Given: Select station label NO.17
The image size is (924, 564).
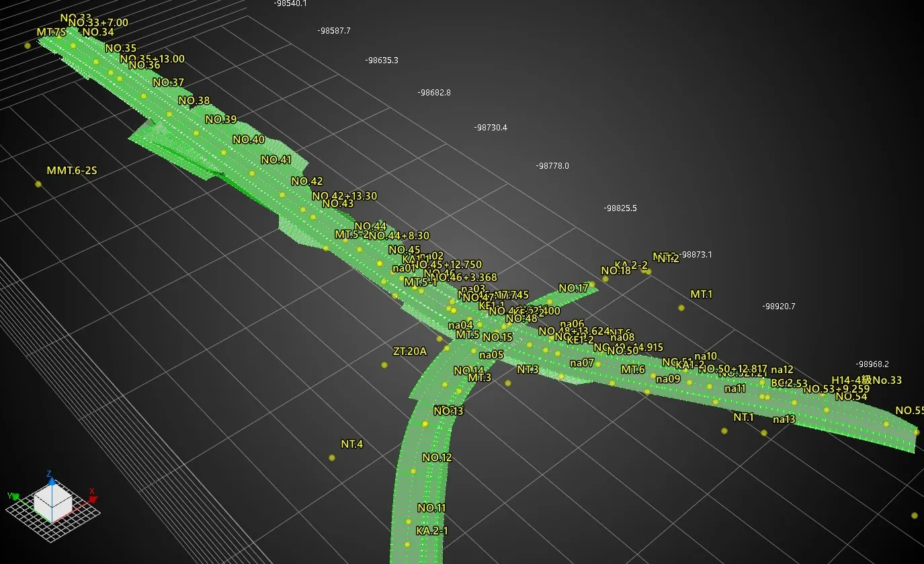Looking at the screenshot, I should [x=573, y=288].
